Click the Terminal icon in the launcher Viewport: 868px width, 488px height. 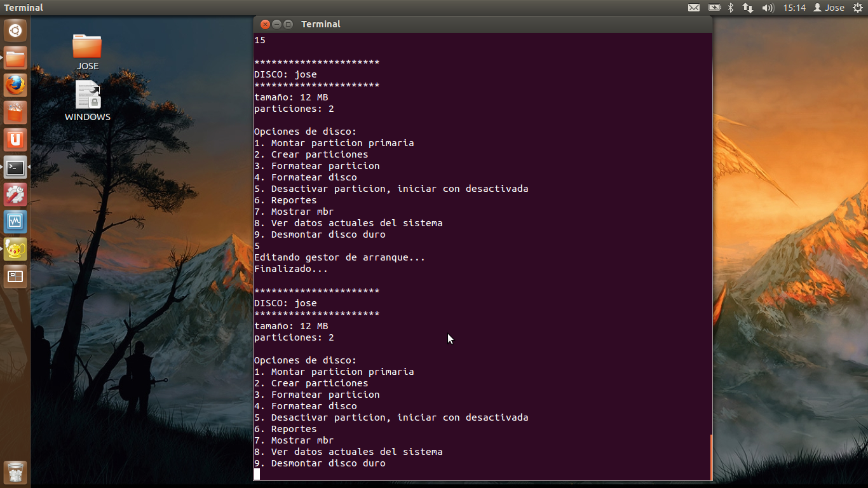tap(15, 168)
